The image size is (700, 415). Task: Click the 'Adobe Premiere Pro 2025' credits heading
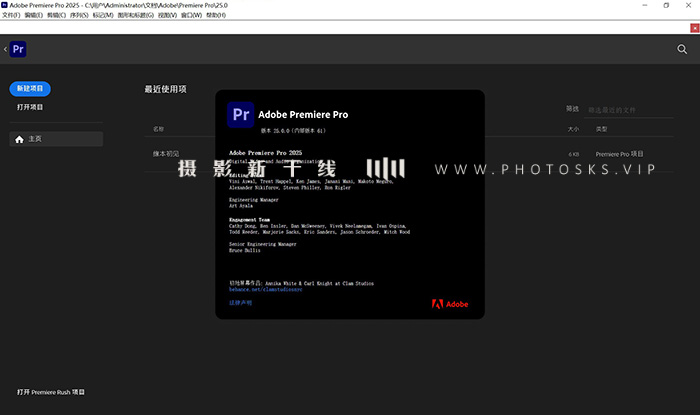265,153
